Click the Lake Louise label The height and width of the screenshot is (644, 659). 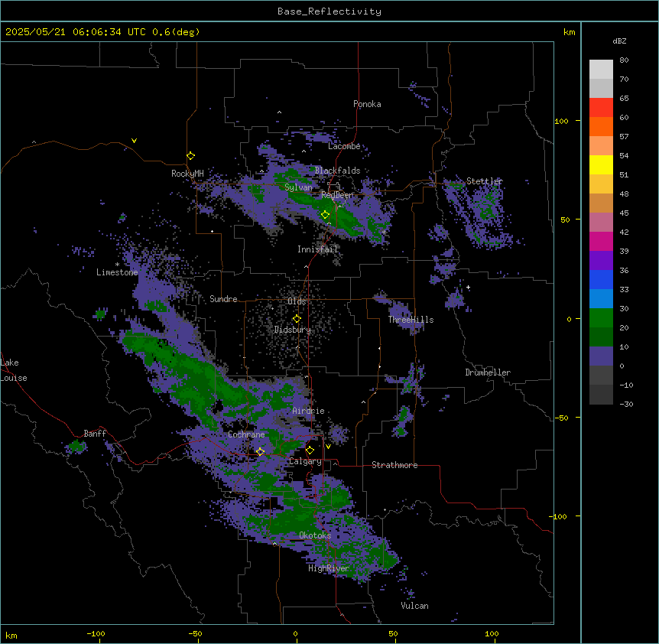(x=14, y=370)
